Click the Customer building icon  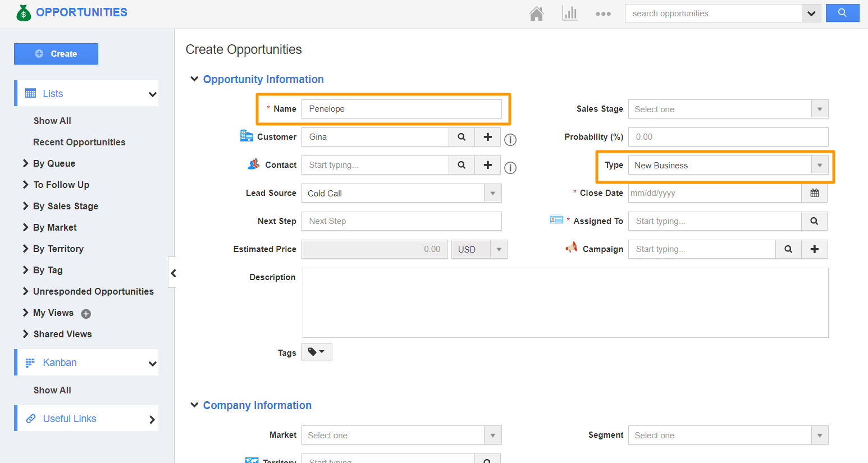[x=246, y=135]
